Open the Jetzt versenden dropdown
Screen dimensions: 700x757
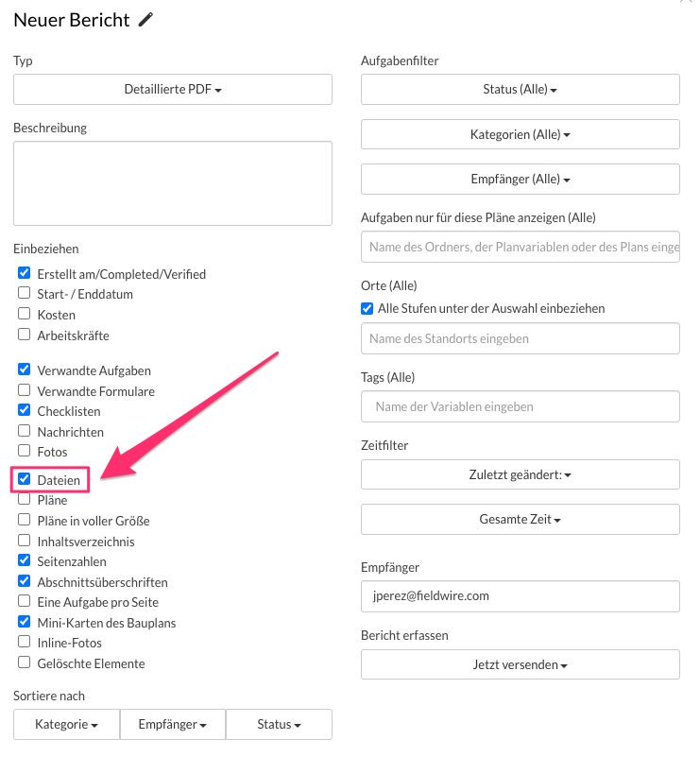pyautogui.click(x=520, y=664)
